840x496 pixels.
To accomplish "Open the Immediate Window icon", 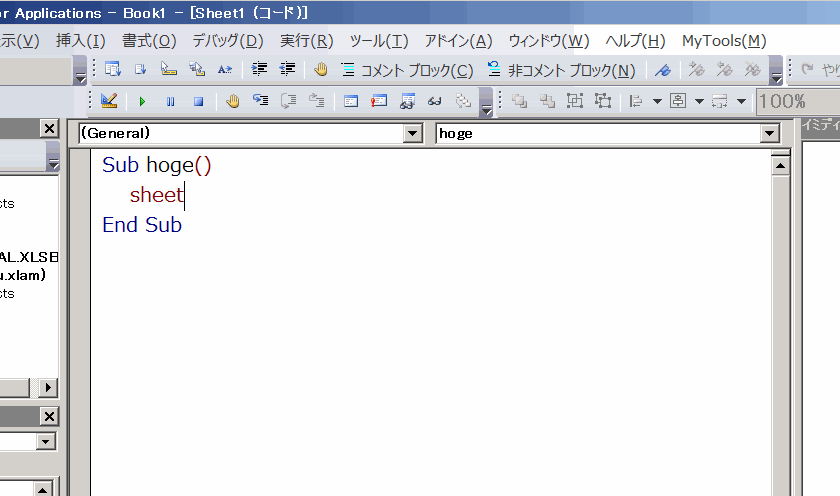I will click(x=379, y=101).
